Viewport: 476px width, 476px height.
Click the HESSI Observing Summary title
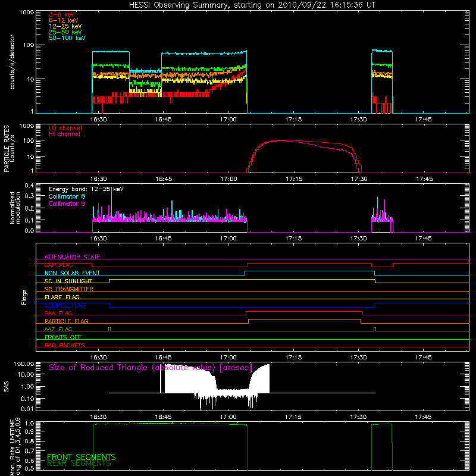252,5
